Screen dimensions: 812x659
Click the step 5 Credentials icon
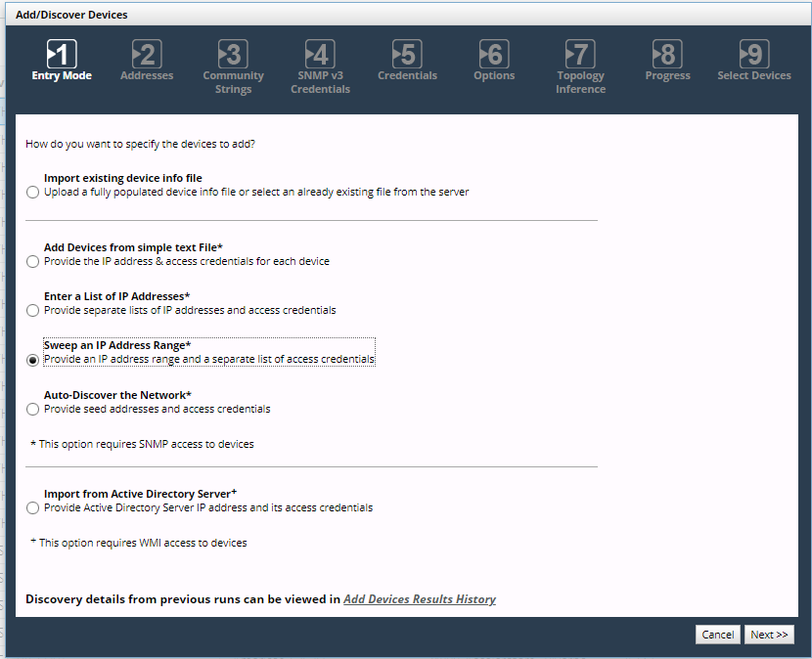point(406,54)
